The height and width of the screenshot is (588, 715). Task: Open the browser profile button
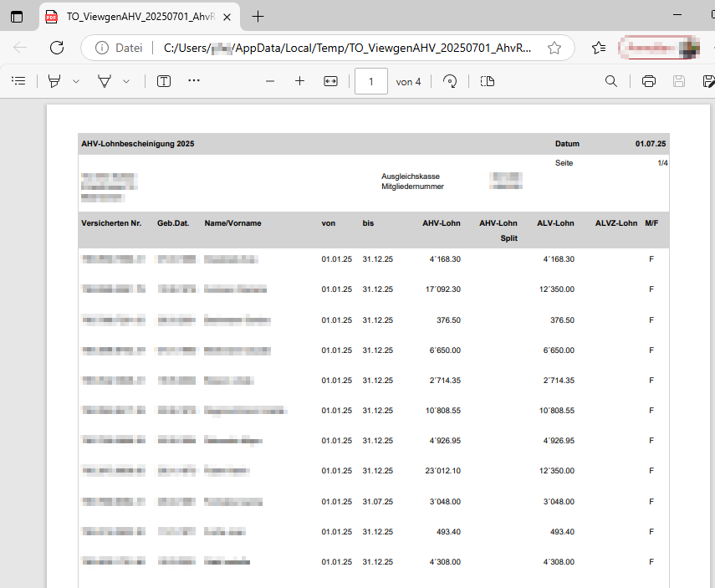coord(659,48)
